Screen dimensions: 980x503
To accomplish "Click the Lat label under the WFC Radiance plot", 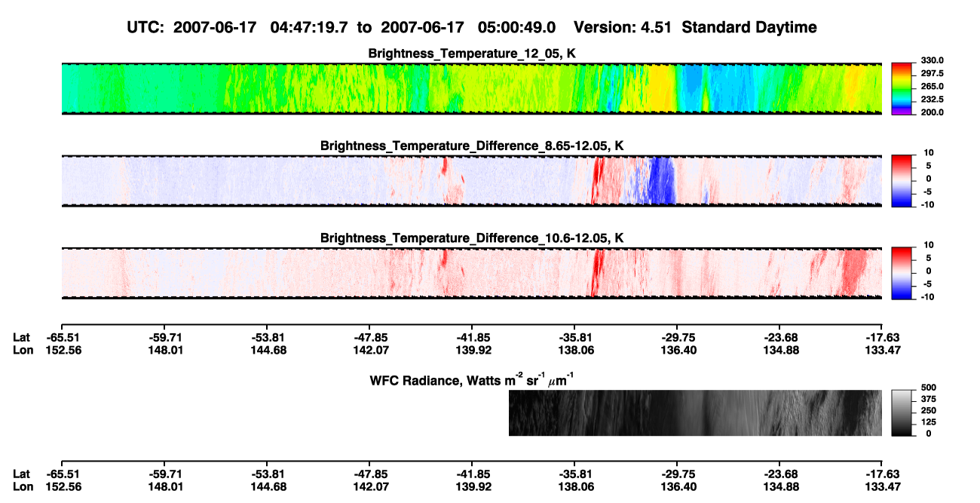I will pos(22,474).
